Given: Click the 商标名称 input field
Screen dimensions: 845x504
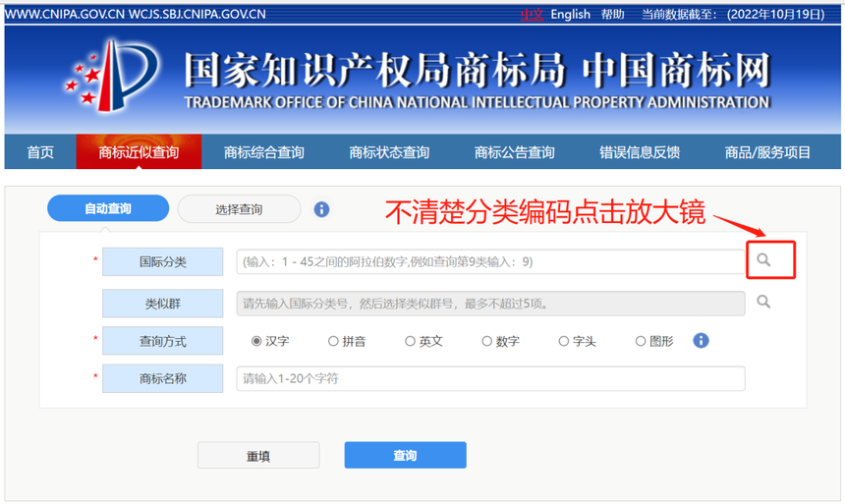Looking at the screenshot, I should point(490,378).
